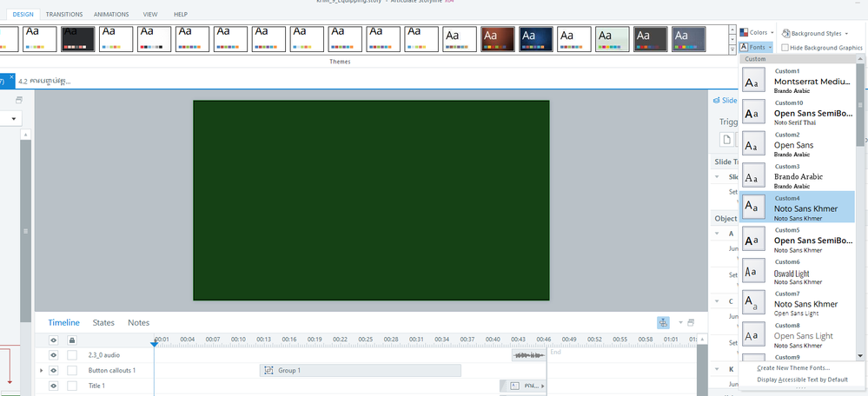Screen dimensions: 868x396
Task: Click the font list scrollbar thumb
Action: click(x=859, y=105)
